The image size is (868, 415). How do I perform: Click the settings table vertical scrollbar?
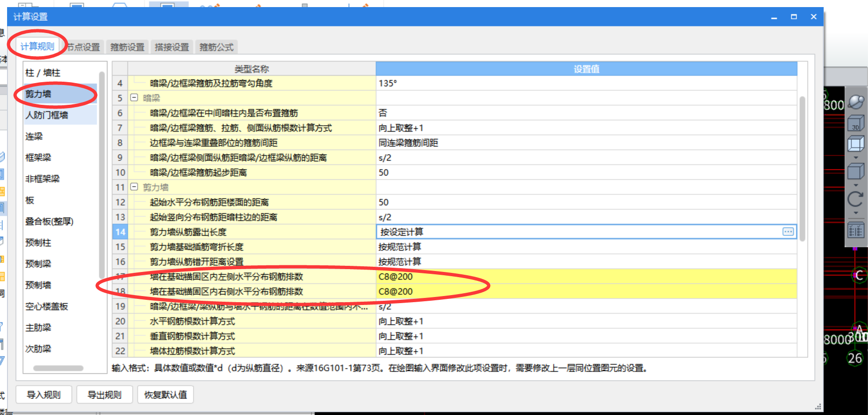802,169
